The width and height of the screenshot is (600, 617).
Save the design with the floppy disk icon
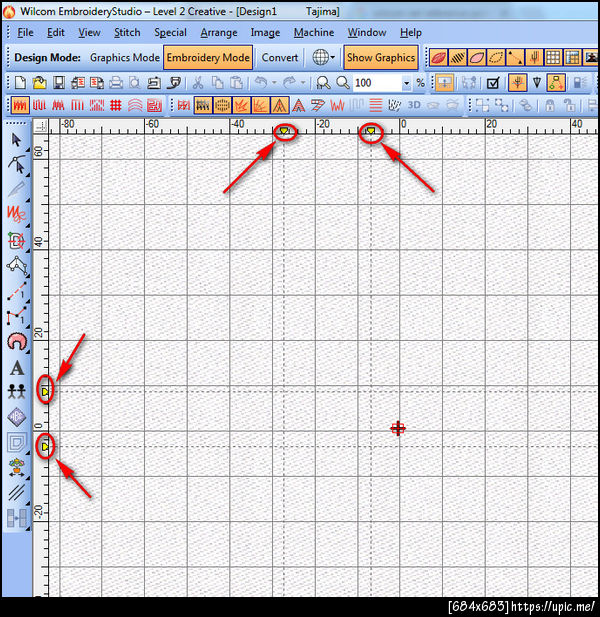coord(59,83)
